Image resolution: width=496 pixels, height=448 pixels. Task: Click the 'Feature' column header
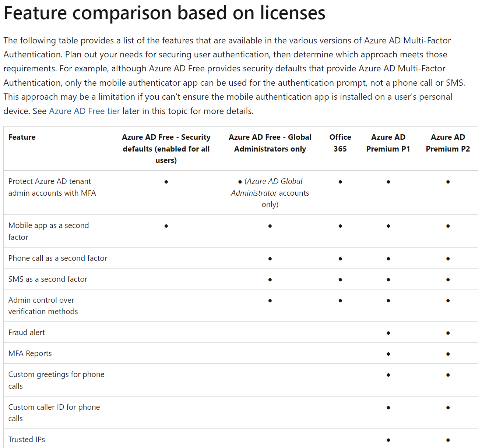point(22,137)
